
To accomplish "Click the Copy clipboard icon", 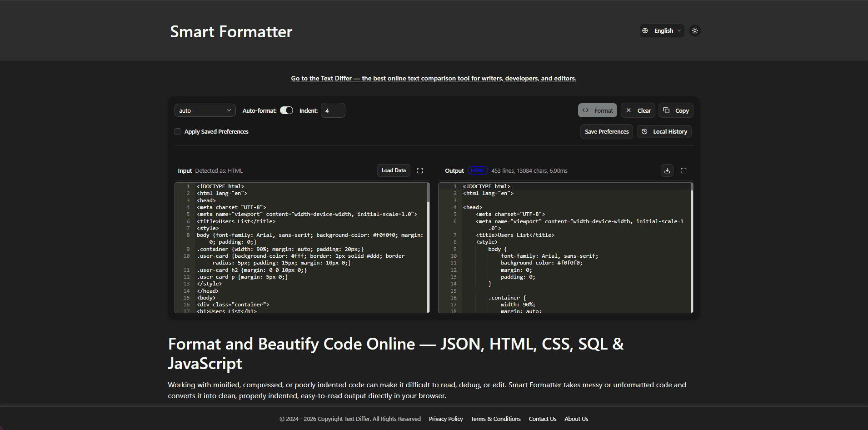I will coord(666,110).
